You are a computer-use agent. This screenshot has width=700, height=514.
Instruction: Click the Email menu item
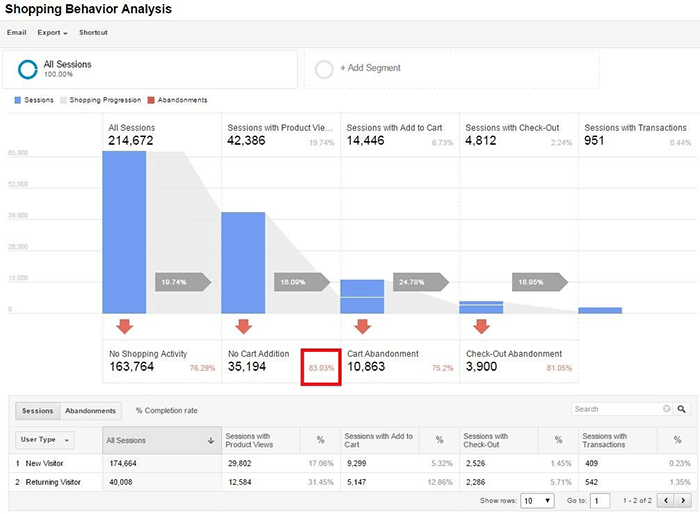coord(16,33)
